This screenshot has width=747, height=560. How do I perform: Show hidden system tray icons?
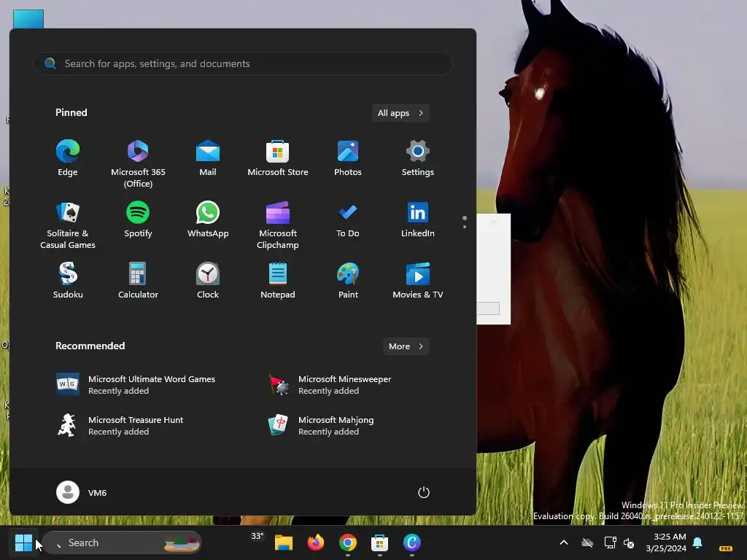tap(564, 542)
